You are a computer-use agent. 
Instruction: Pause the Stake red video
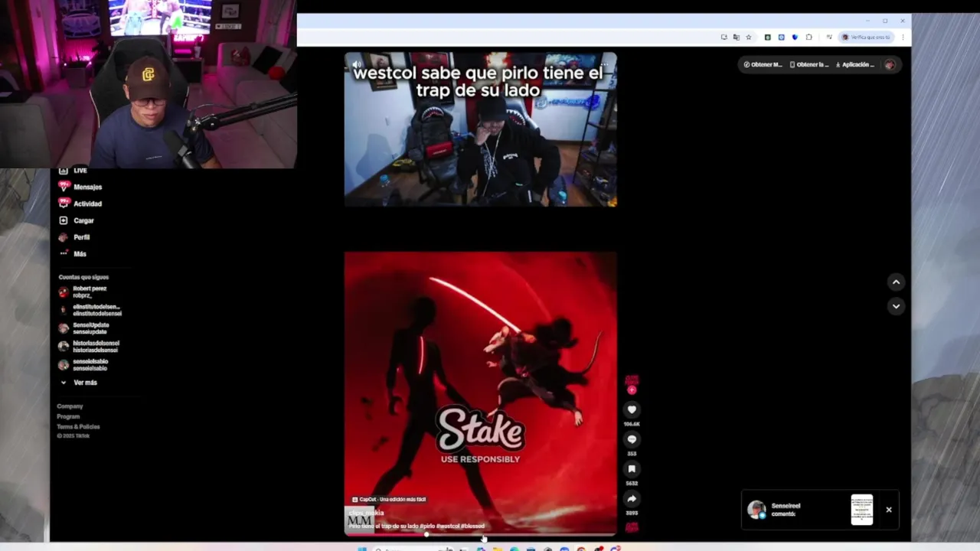point(480,393)
